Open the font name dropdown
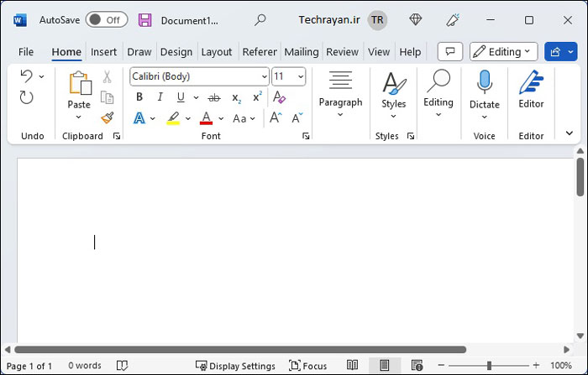The image size is (588, 375). [265, 77]
